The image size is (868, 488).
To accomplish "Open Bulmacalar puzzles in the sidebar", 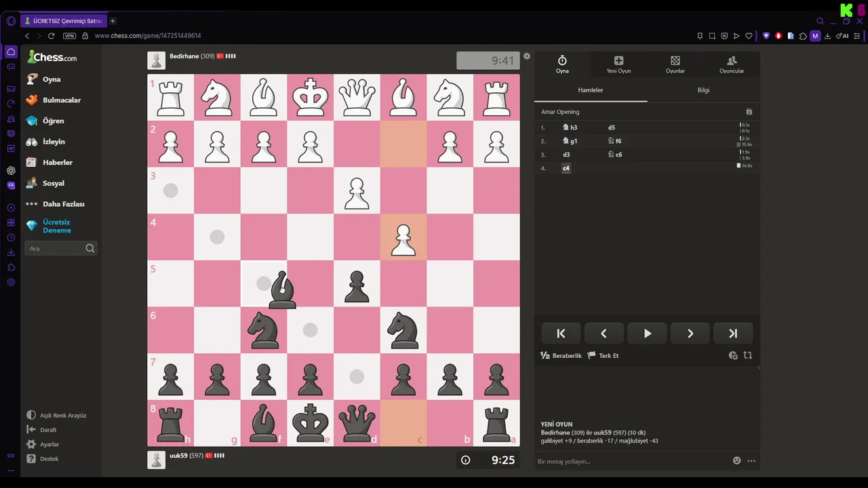I will (61, 100).
